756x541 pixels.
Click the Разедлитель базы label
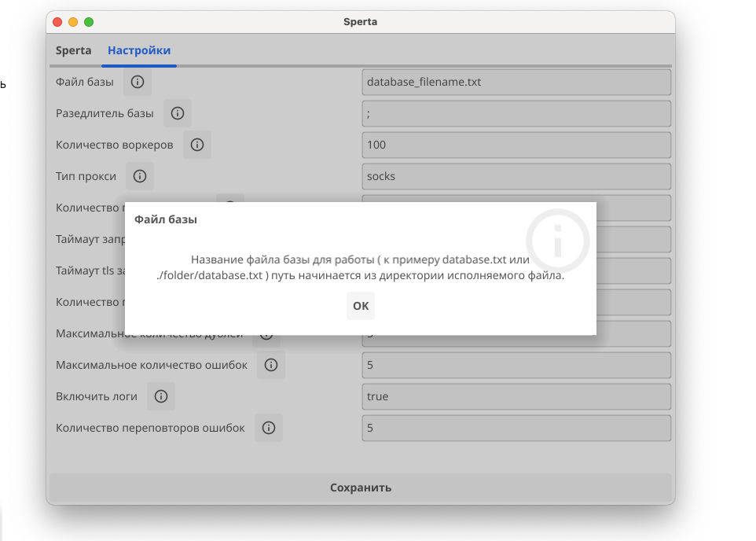(x=105, y=113)
